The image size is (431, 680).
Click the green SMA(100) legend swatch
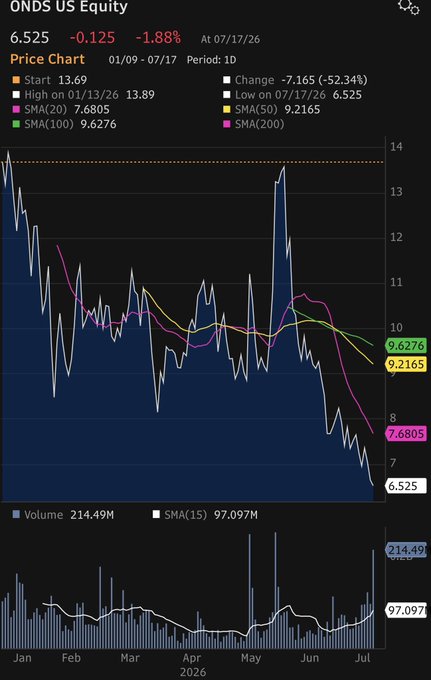pyautogui.click(x=16, y=124)
